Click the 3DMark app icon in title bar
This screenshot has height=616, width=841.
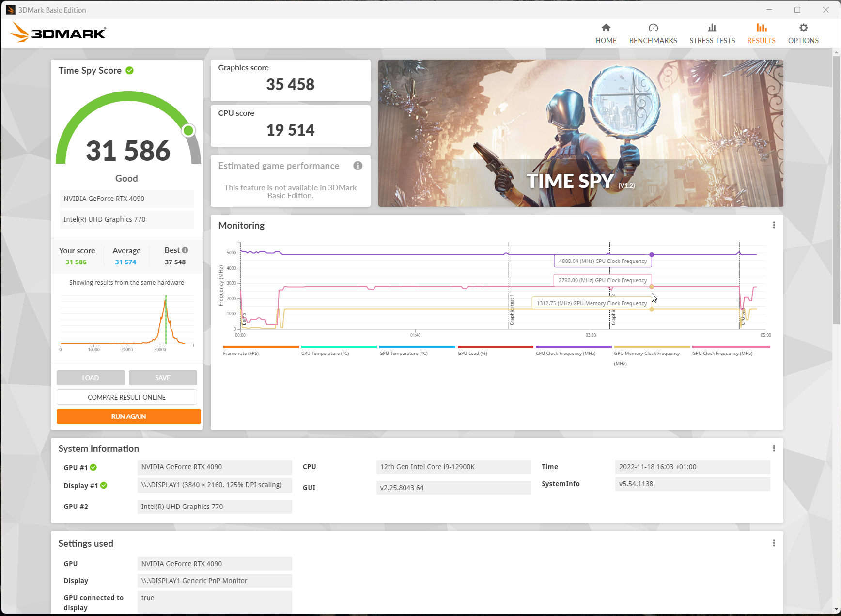pos(11,10)
